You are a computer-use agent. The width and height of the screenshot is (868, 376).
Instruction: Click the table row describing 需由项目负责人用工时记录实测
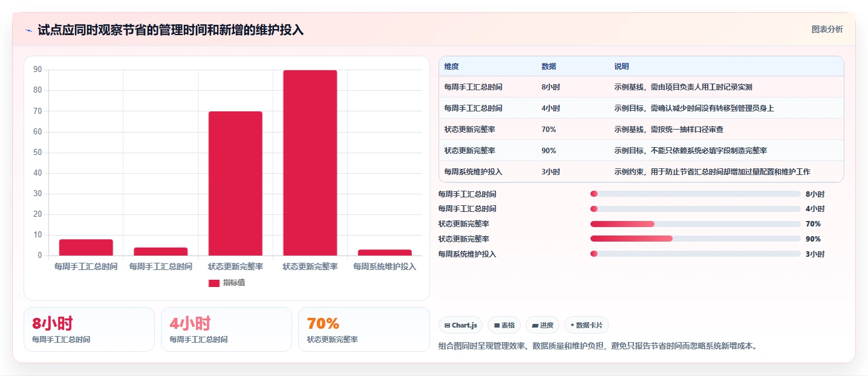click(641, 87)
